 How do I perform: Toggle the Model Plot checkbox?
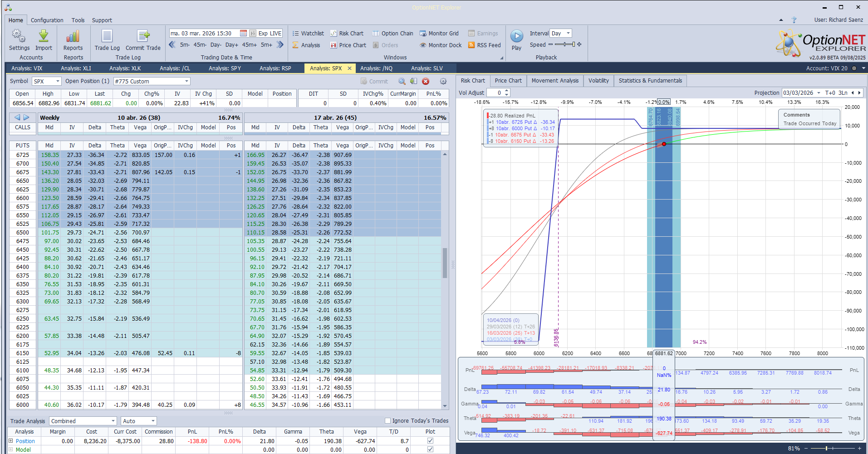[x=430, y=449]
